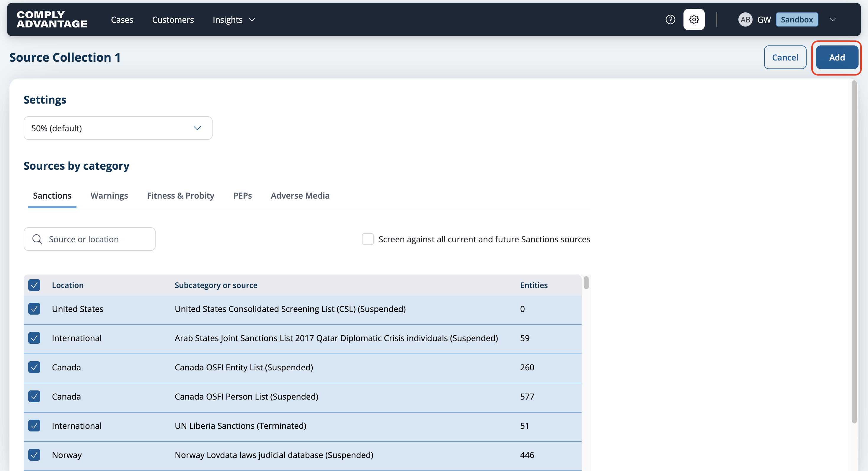
Task: Switch to the Warnings tab
Action: (x=109, y=195)
